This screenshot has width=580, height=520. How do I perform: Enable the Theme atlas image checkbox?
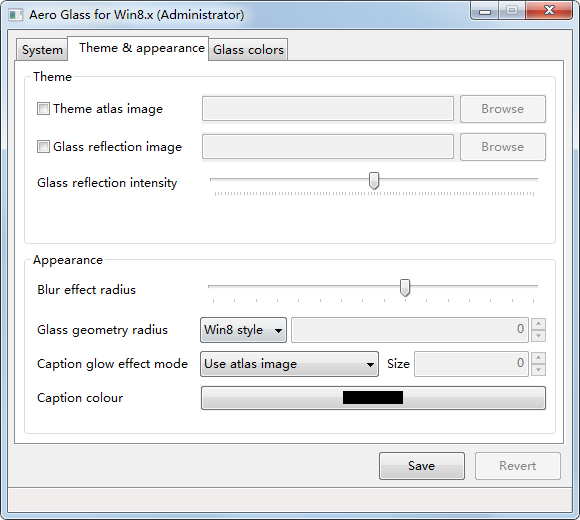point(43,109)
